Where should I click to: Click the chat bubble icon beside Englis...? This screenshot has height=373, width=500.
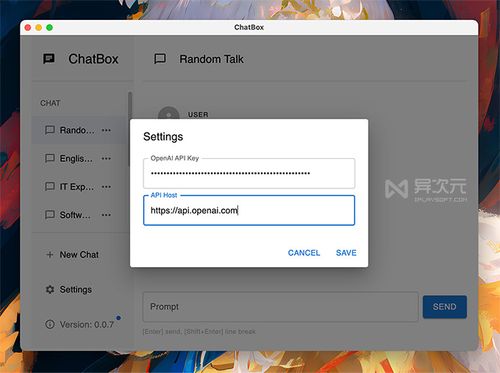(50, 158)
